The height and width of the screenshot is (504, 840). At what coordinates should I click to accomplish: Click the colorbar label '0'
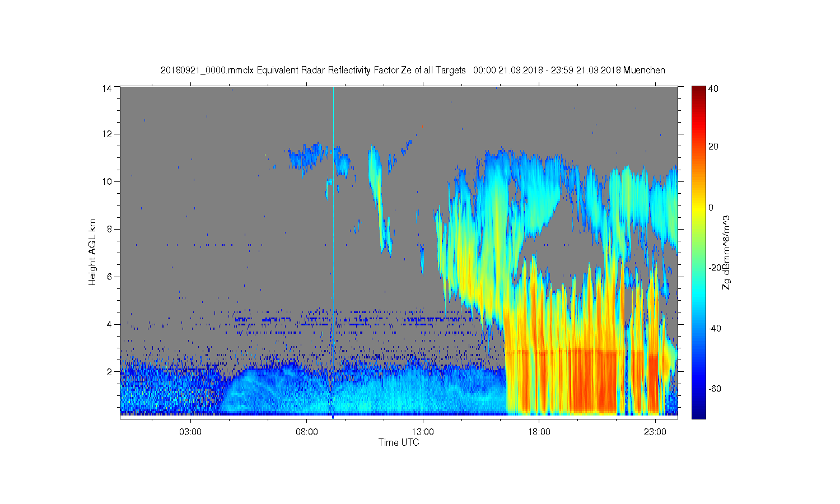pyautogui.click(x=711, y=207)
